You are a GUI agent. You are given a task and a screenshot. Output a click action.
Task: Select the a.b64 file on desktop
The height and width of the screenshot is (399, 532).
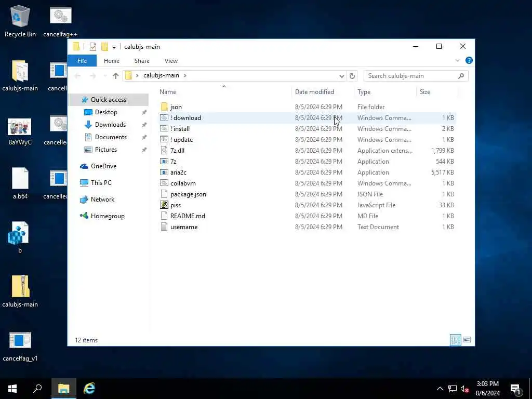click(x=20, y=183)
